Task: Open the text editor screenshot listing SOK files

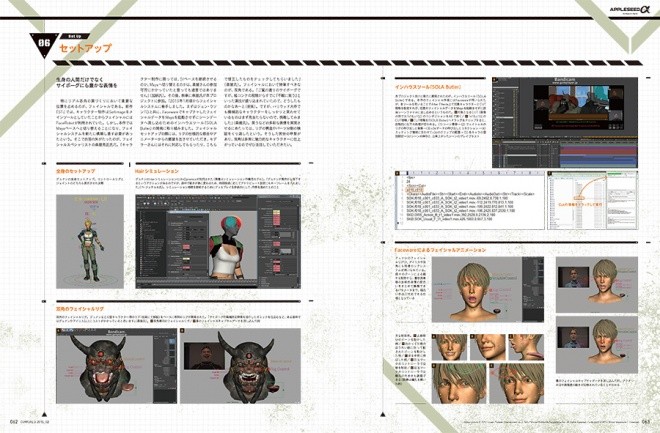Action: (x=470, y=200)
